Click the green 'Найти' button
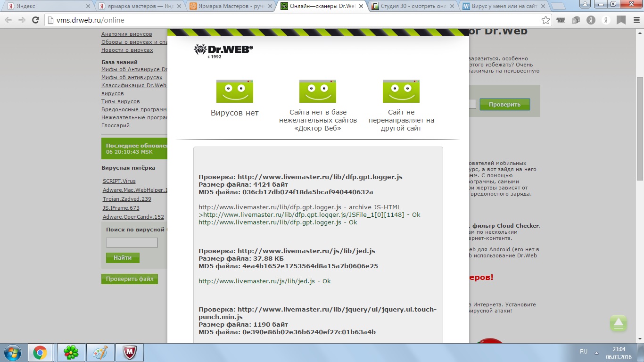Viewport: 644px width, 362px height. point(123,258)
